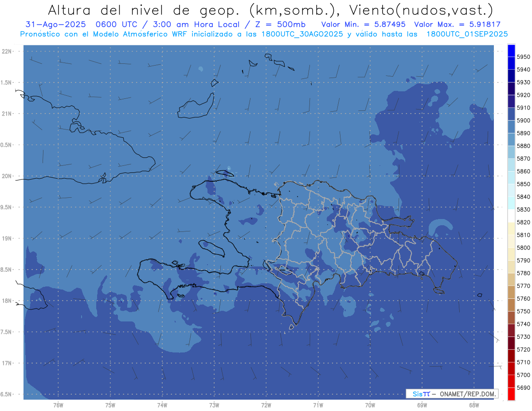Viewport: 532px width, 411px height.
Task: Click "Modelo Atmosferico WRF" in the subtitle
Action: [139, 34]
